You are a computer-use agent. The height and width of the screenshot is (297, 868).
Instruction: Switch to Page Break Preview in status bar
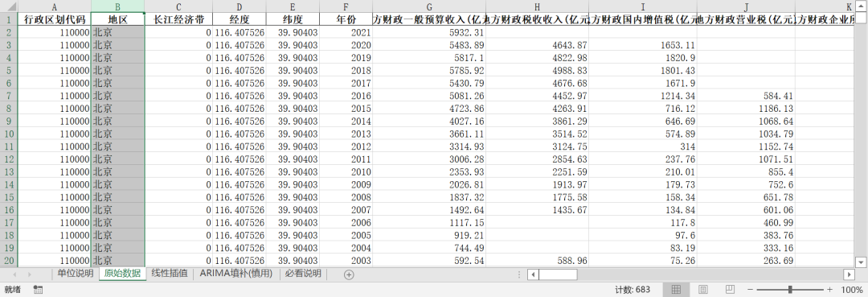click(x=730, y=289)
